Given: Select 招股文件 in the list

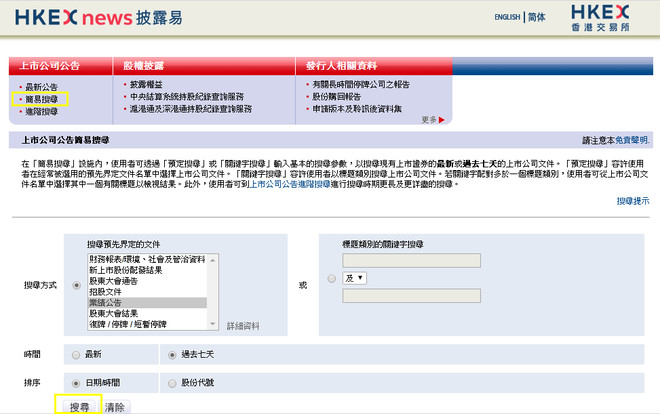Looking at the screenshot, I should coord(147,292).
